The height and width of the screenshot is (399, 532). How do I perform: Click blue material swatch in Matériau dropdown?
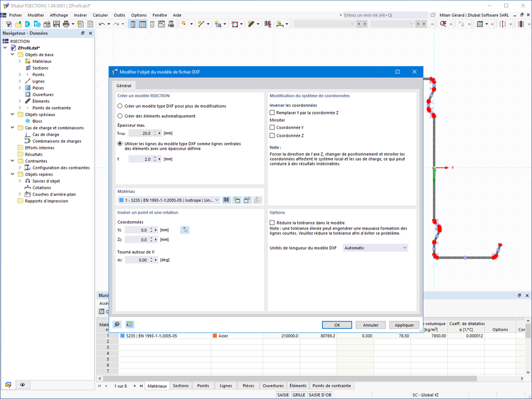(x=121, y=200)
